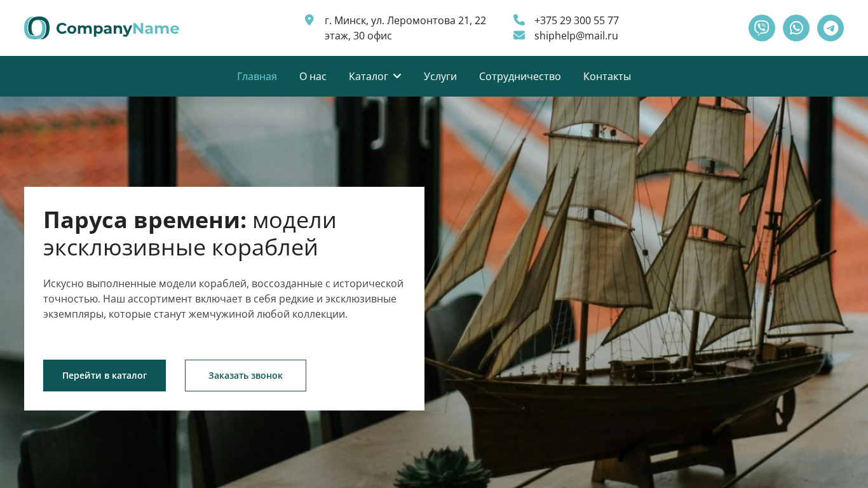
Task: Click the phone handset icon
Action: click(519, 20)
